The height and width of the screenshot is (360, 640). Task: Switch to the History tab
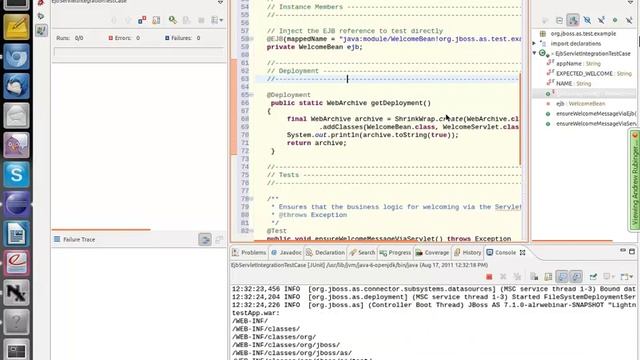coord(468,253)
